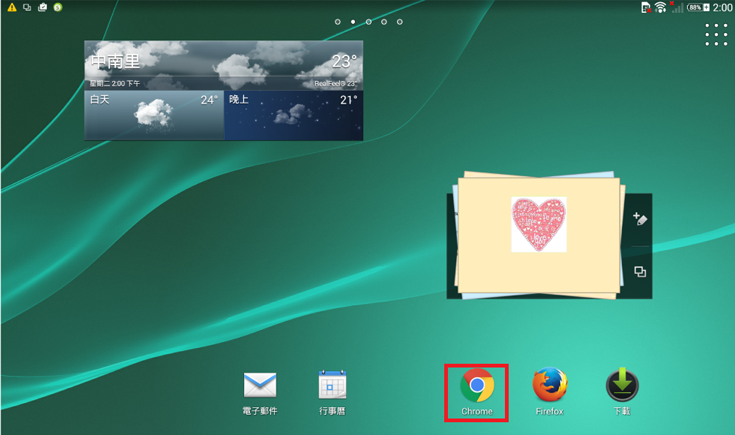Switch to the first home screen page dot
Screen dimensions: 735x435
tap(337, 21)
